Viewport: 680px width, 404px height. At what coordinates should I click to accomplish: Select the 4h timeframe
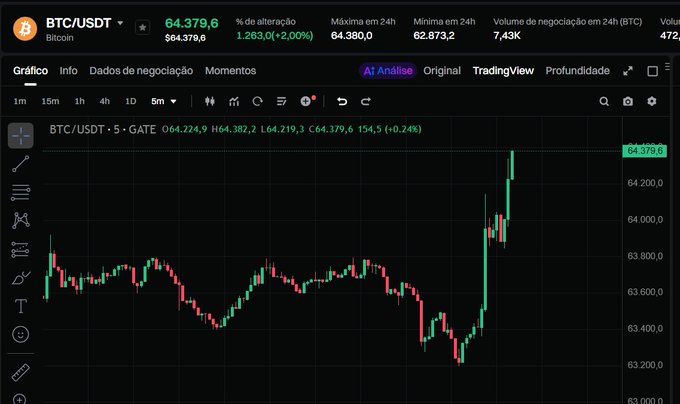(105, 101)
